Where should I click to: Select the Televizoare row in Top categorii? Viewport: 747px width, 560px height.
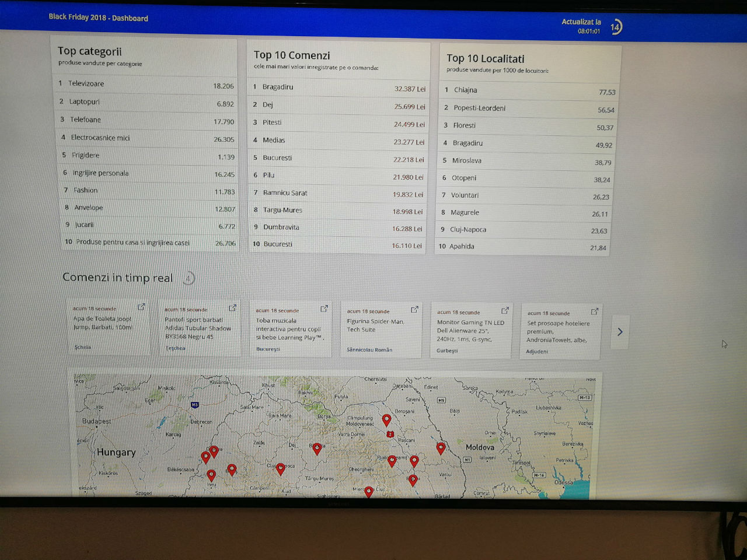tap(146, 84)
